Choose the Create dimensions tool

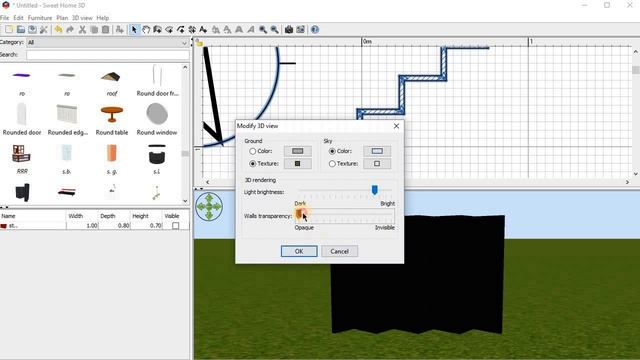191,29
